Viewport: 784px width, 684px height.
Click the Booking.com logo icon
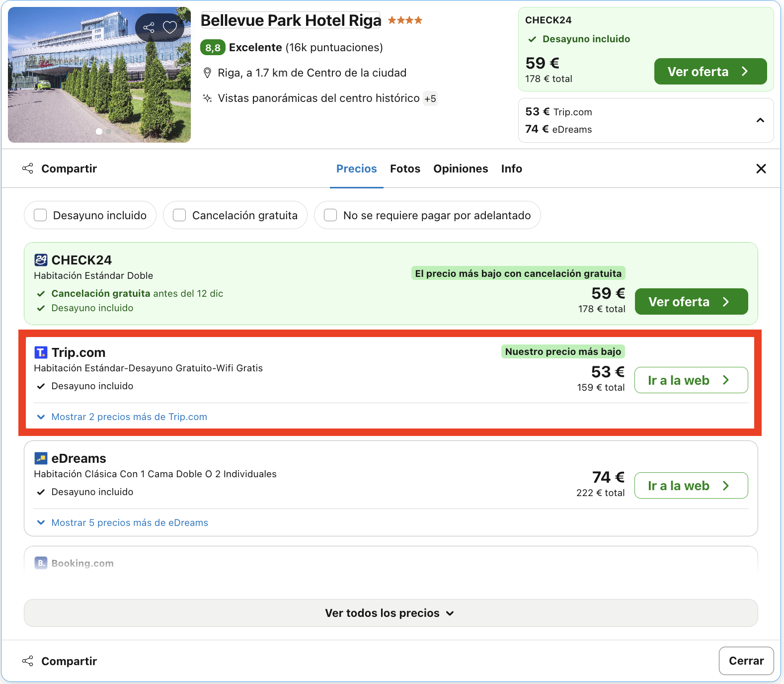(41, 563)
